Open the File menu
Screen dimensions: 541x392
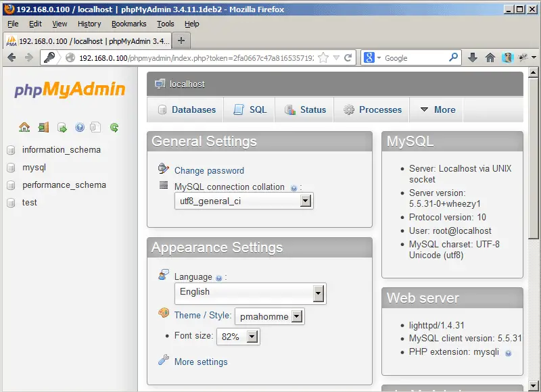(13, 24)
